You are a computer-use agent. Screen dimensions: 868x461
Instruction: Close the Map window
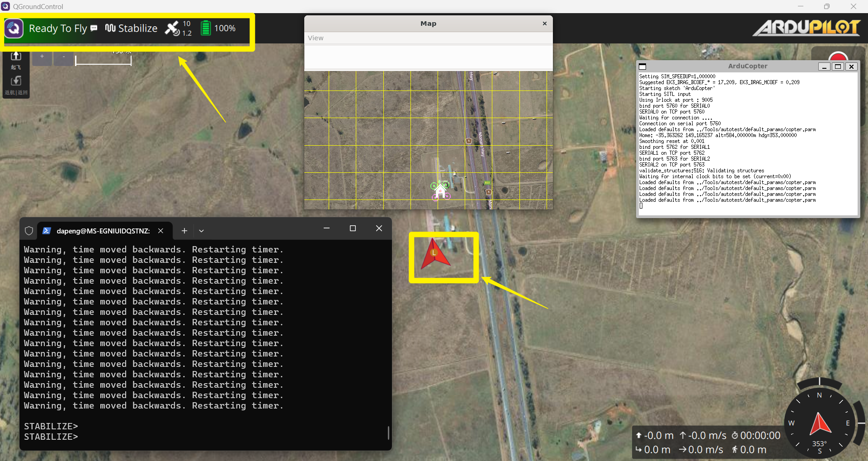point(544,24)
